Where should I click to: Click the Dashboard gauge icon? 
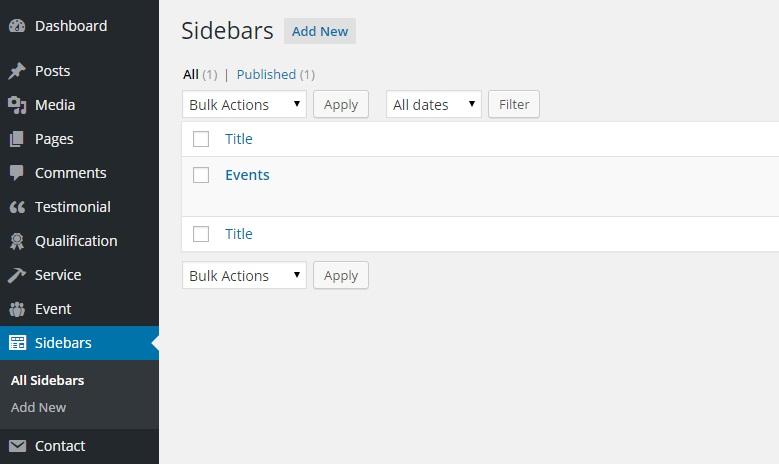17,26
